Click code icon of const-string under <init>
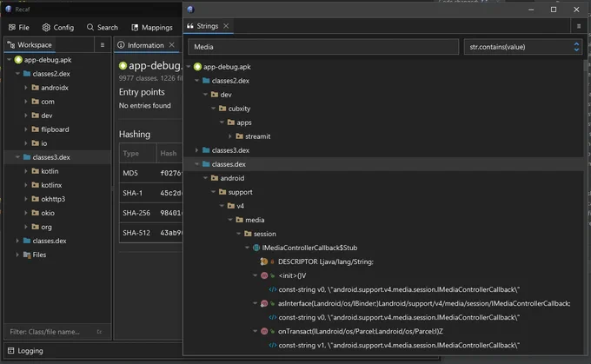Viewport: 591px width, 364px height. [x=273, y=290]
